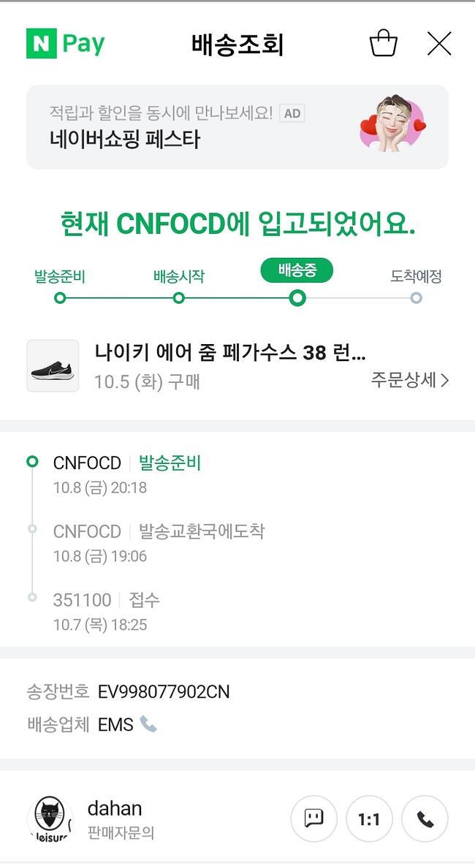Tap the ad banner character image
Screen dimensions: 475x868
click(x=393, y=125)
